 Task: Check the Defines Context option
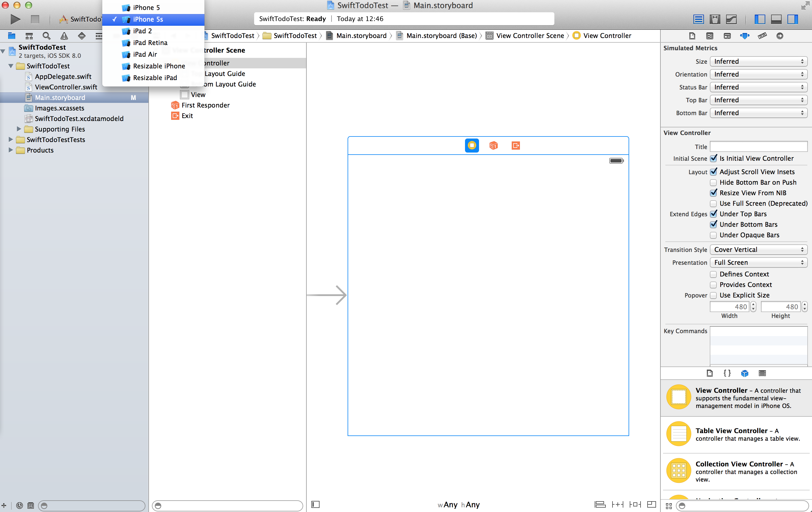713,274
